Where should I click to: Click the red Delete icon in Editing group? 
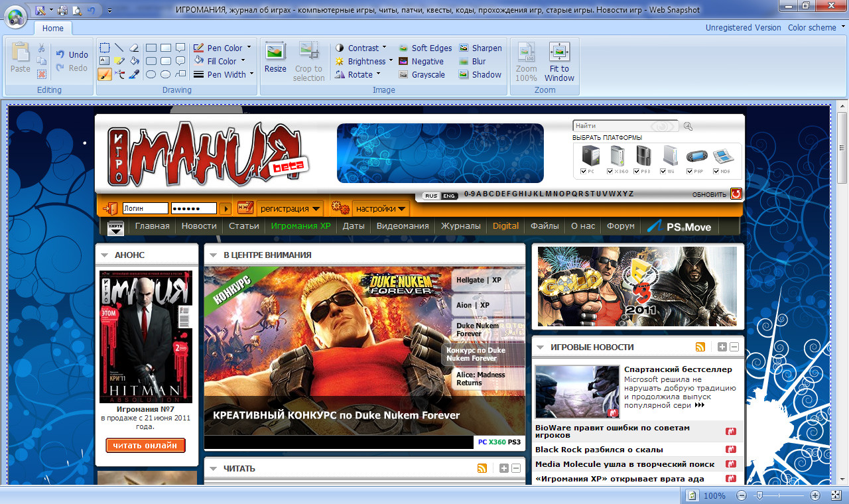click(x=41, y=74)
